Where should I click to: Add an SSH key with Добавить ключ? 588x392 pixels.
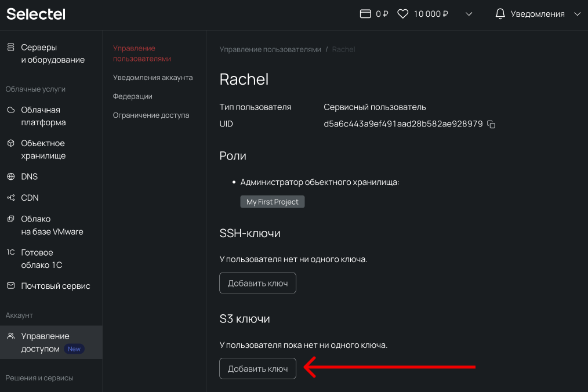[257, 283]
